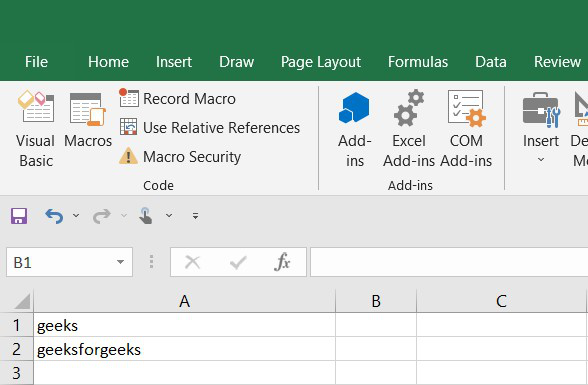Screen dimensions: 588x385
Task: Click the Insert Function fx button
Action: pyautogui.click(x=282, y=262)
